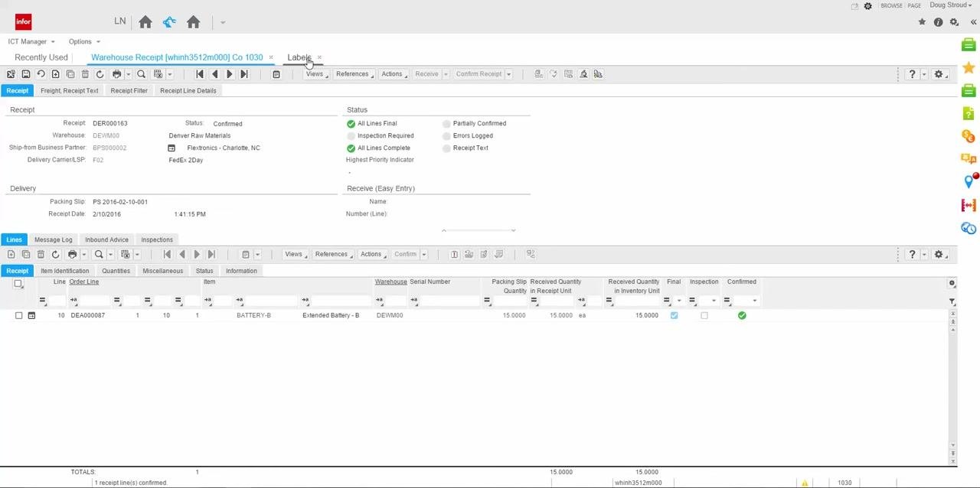Viewport: 980px width, 488px height.
Task: Toggle Inspection checkbox for BATTERY-B line
Action: [704, 315]
